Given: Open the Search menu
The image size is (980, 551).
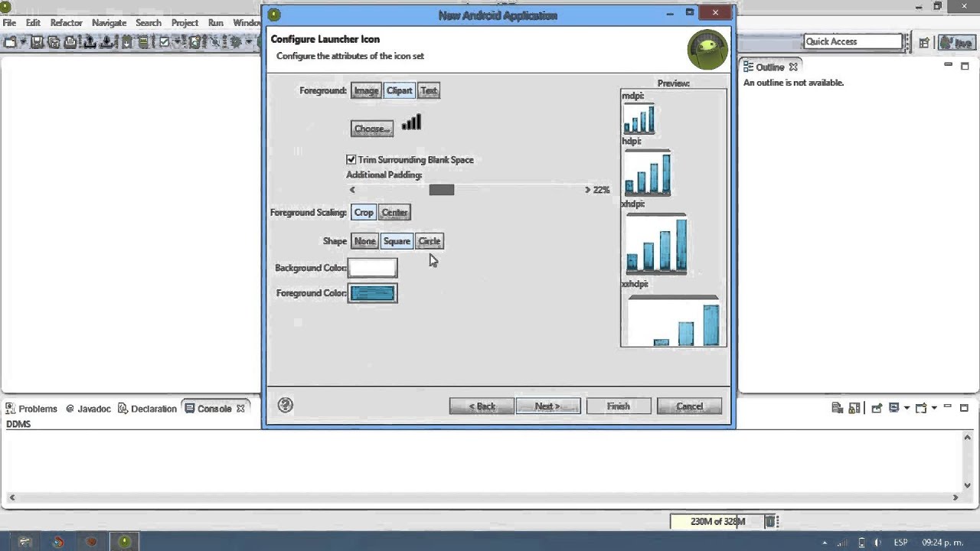Looking at the screenshot, I should coord(149,23).
